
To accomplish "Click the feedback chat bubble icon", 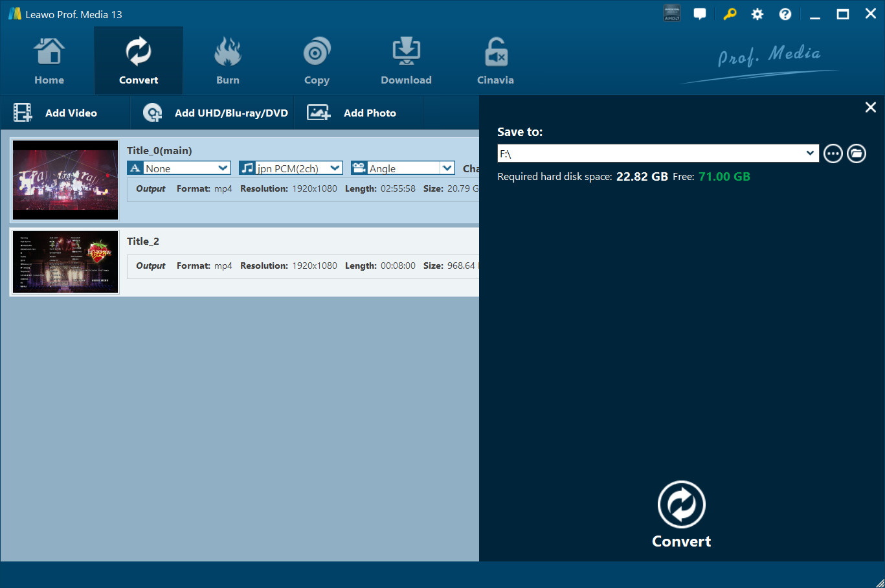I will (700, 14).
